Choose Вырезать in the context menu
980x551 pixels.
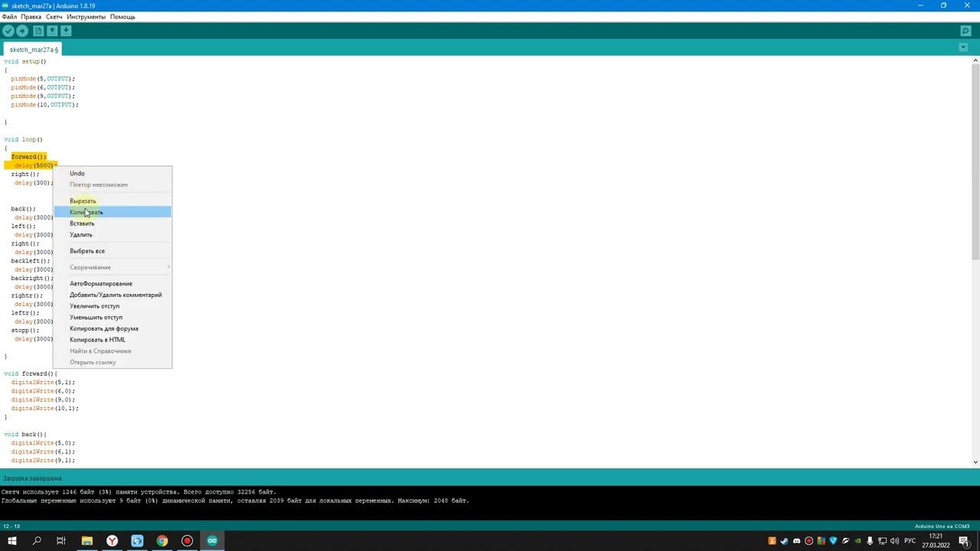pyautogui.click(x=113, y=201)
